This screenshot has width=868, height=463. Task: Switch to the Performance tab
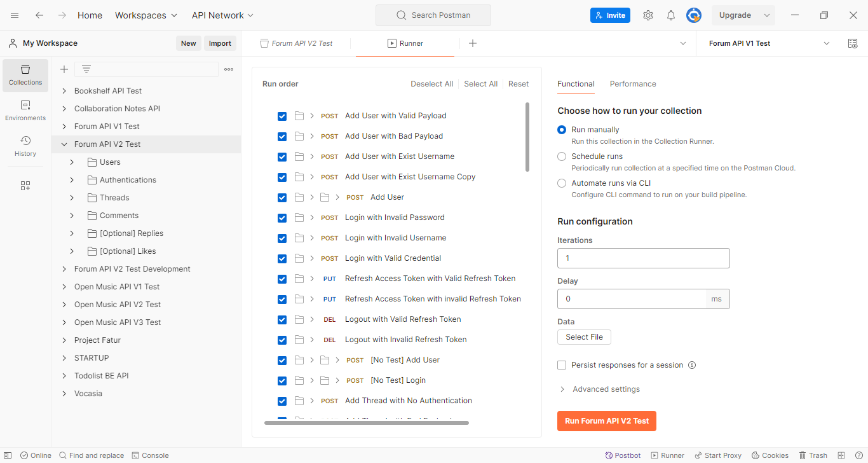(633, 84)
